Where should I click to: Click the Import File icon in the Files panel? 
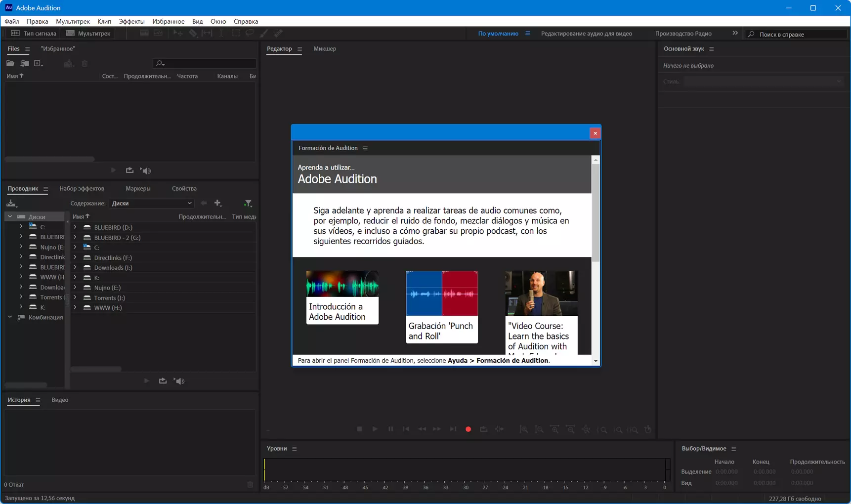click(24, 64)
